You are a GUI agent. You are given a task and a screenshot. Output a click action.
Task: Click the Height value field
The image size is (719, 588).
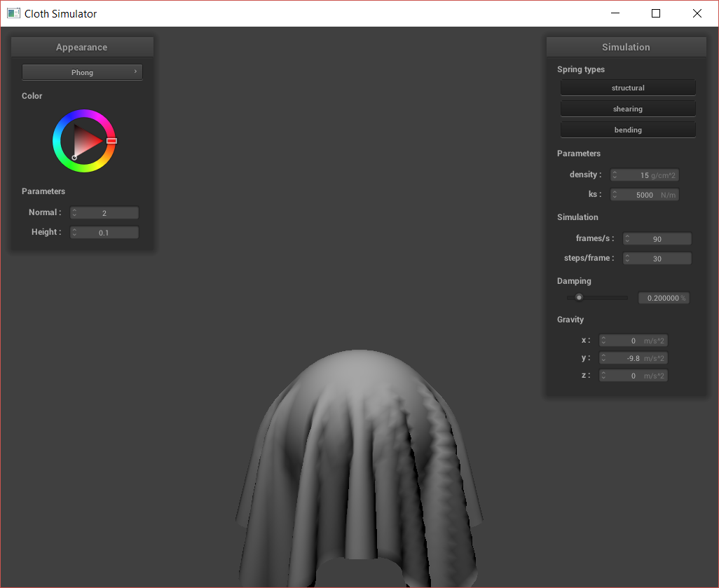coord(104,233)
